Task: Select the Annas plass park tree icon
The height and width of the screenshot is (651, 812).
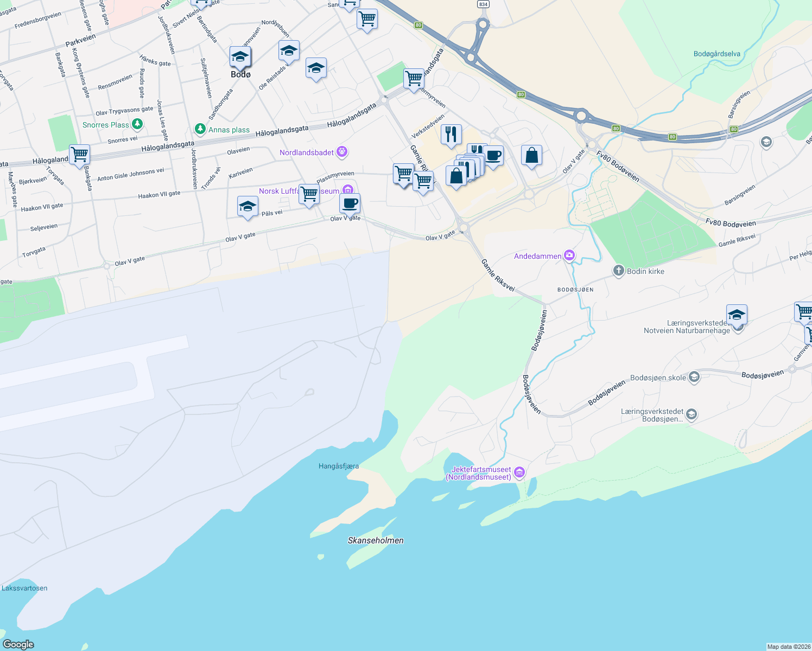Action: coord(200,129)
